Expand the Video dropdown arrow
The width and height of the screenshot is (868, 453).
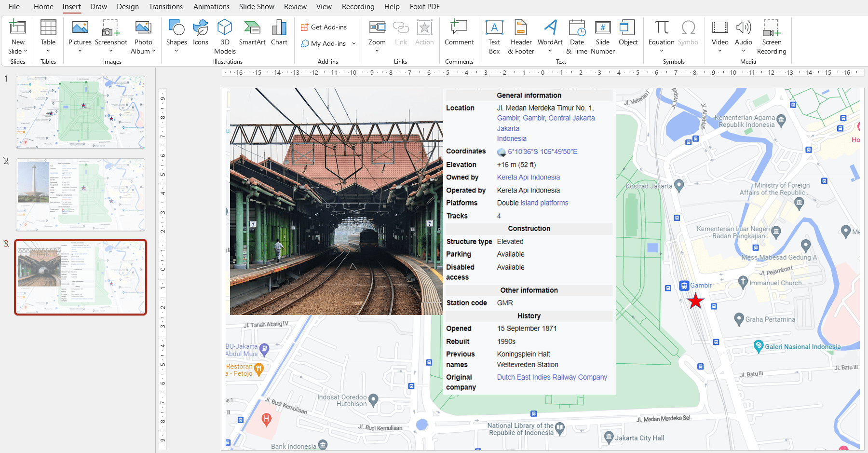coord(720,51)
